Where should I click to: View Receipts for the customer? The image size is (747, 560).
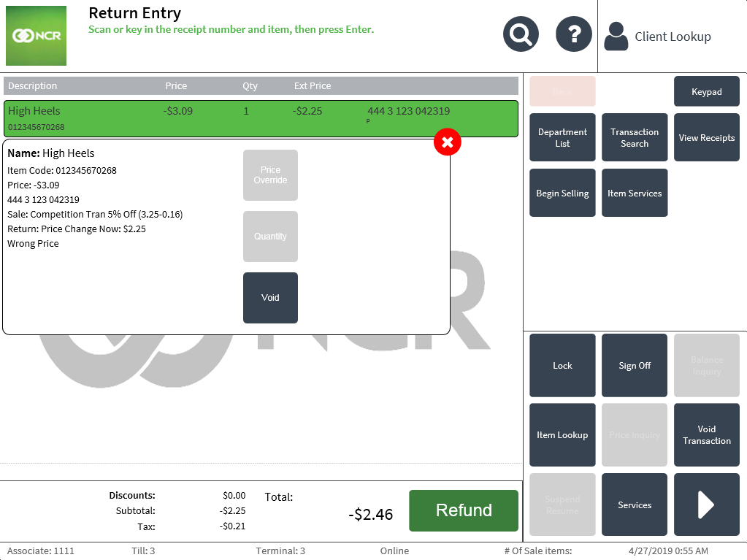tap(706, 137)
